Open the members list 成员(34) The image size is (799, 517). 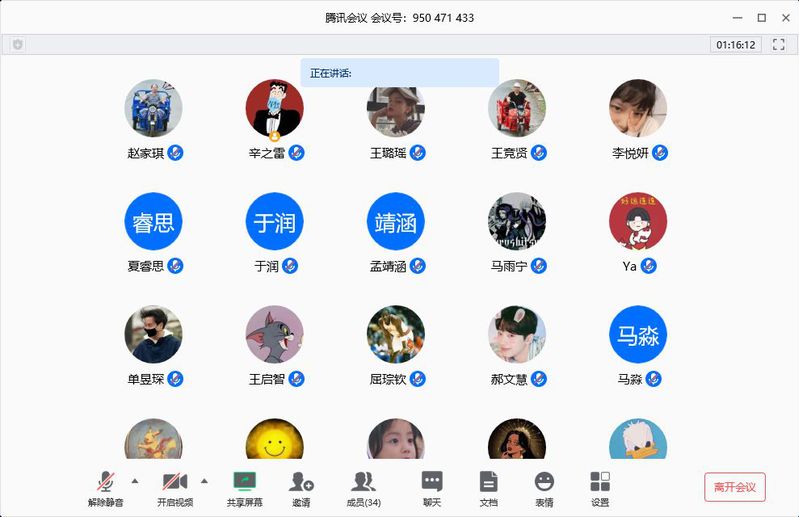[363, 488]
